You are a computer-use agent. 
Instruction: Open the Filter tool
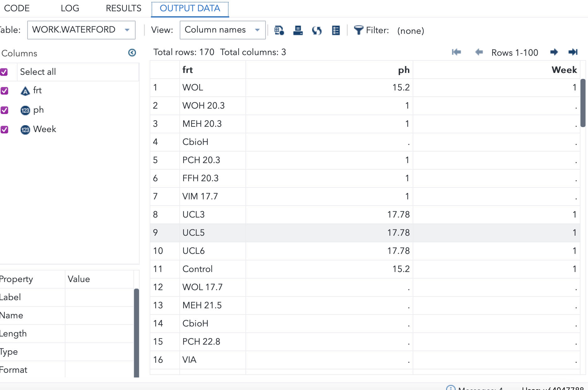pos(359,30)
